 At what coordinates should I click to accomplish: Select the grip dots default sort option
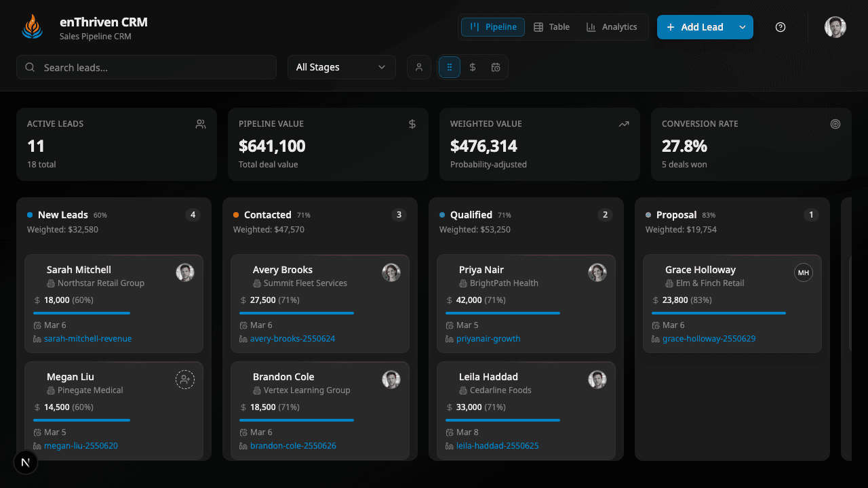pos(450,67)
